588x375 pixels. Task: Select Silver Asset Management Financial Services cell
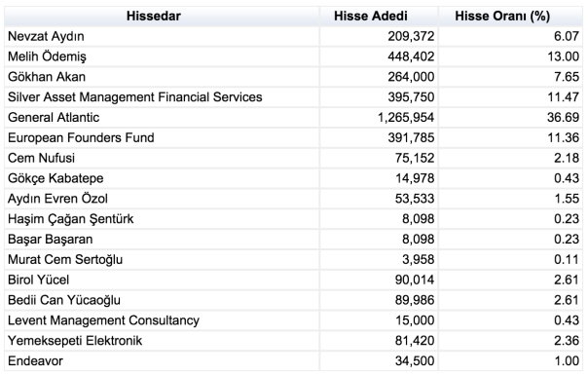[162, 97]
